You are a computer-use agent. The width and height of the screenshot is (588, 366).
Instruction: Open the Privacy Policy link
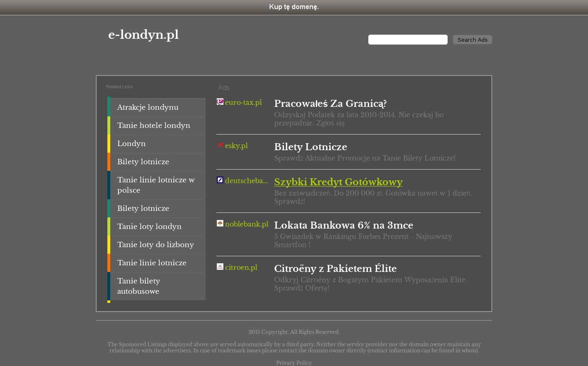(294, 363)
